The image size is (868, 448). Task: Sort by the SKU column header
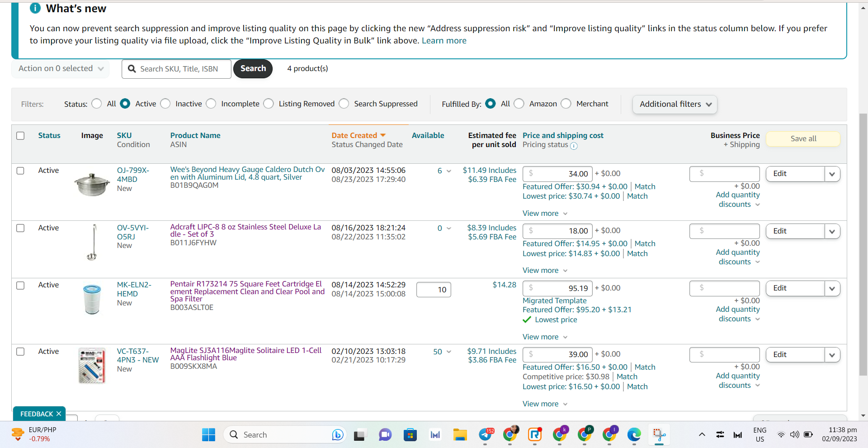(124, 135)
